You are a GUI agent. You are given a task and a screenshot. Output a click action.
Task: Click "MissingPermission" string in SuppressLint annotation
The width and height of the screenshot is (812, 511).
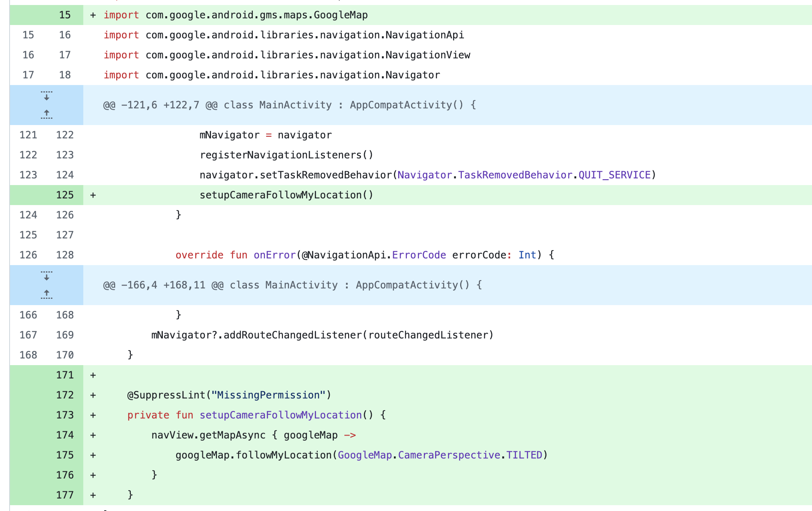pos(268,395)
